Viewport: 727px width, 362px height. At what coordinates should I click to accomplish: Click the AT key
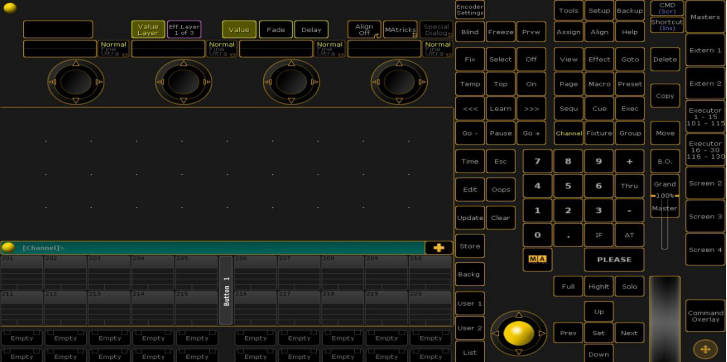click(x=630, y=235)
